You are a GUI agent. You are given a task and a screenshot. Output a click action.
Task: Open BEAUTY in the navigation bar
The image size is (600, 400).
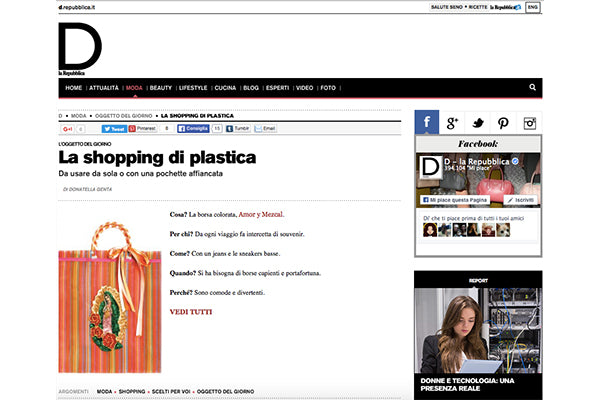[x=161, y=88]
